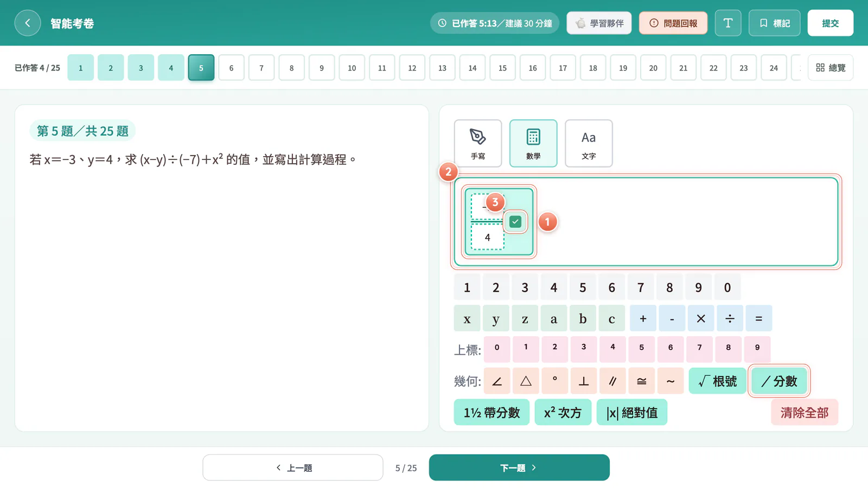Insert a square root with 根號

pyautogui.click(x=717, y=381)
